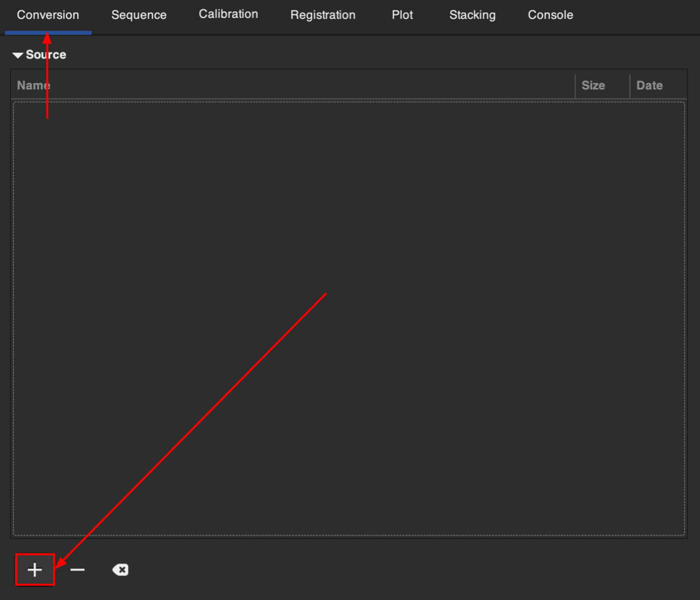Open the Console tab
This screenshot has height=600, width=700.
click(x=550, y=15)
